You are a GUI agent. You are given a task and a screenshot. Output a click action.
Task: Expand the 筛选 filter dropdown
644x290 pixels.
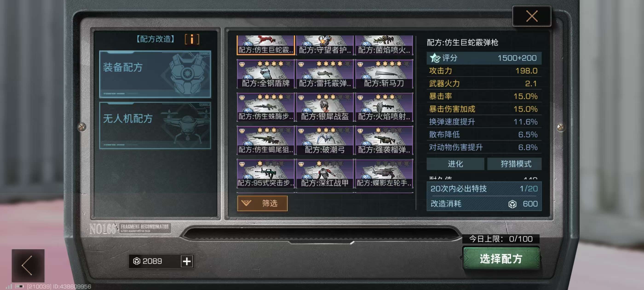pyautogui.click(x=262, y=203)
